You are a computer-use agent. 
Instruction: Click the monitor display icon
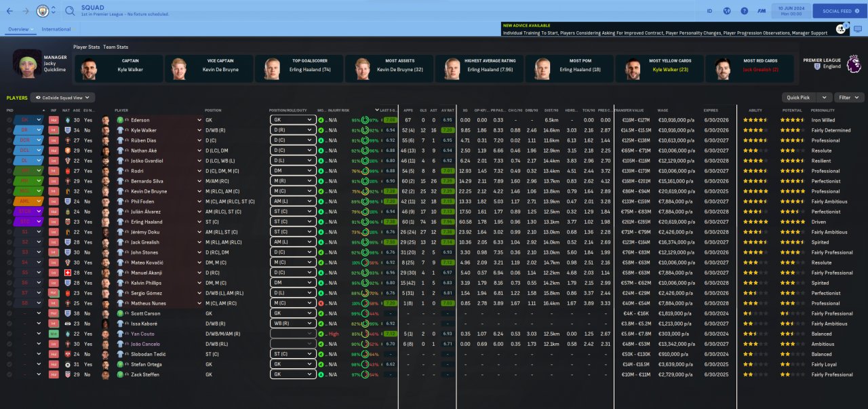pos(858,29)
